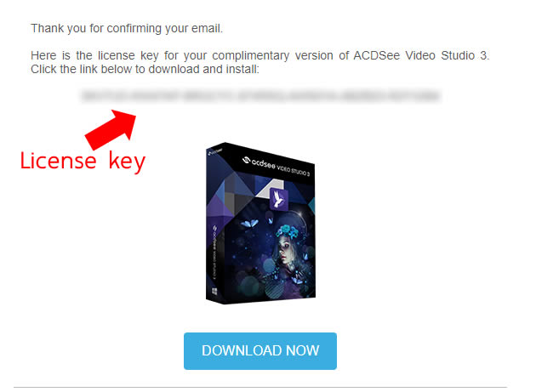
Task: Select the blurred license key text
Action: [260, 96]
